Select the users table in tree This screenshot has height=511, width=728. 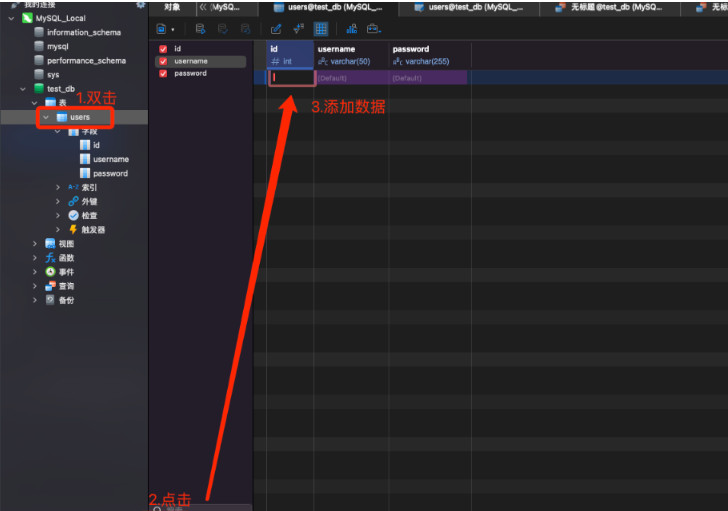[79, 117]
